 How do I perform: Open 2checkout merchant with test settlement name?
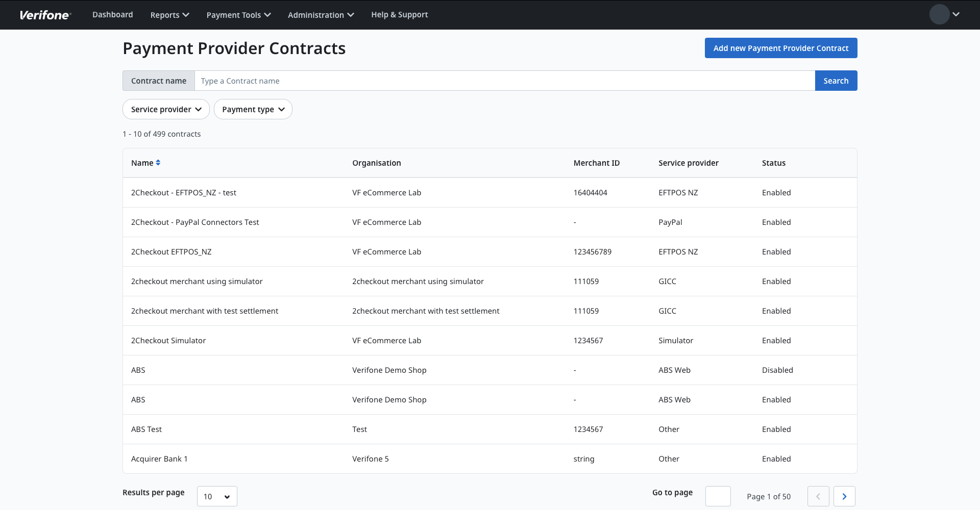[x=205, y=311]
